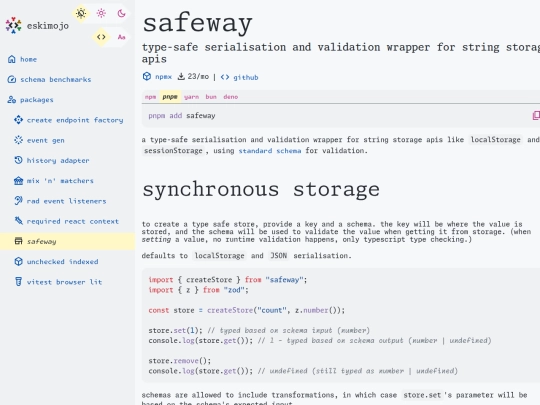This screenshot has width=540, height=405.
Task: Click the unchecked indexed box icon
Action: tap(18, 262)
